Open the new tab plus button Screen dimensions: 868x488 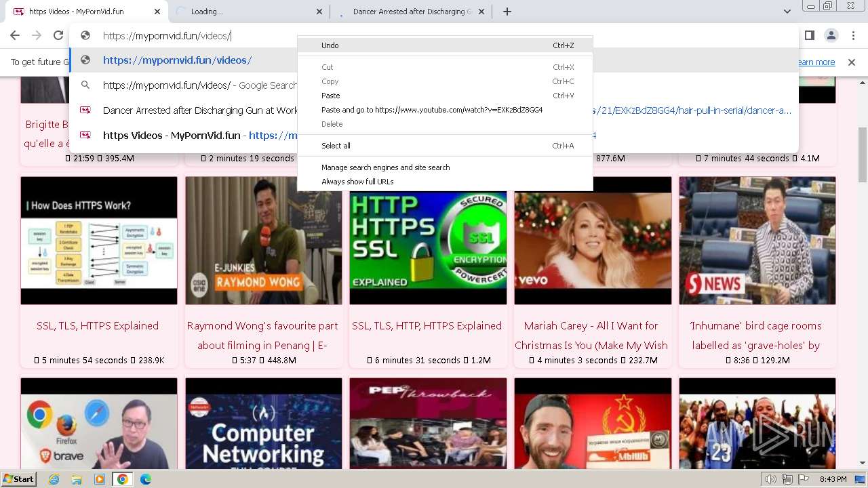[507, 12]
